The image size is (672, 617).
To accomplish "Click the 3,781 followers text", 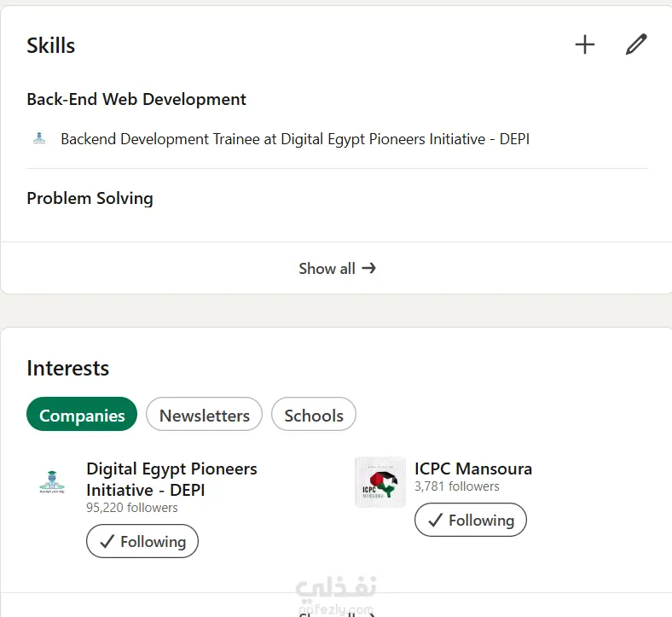I will (457, 486).
